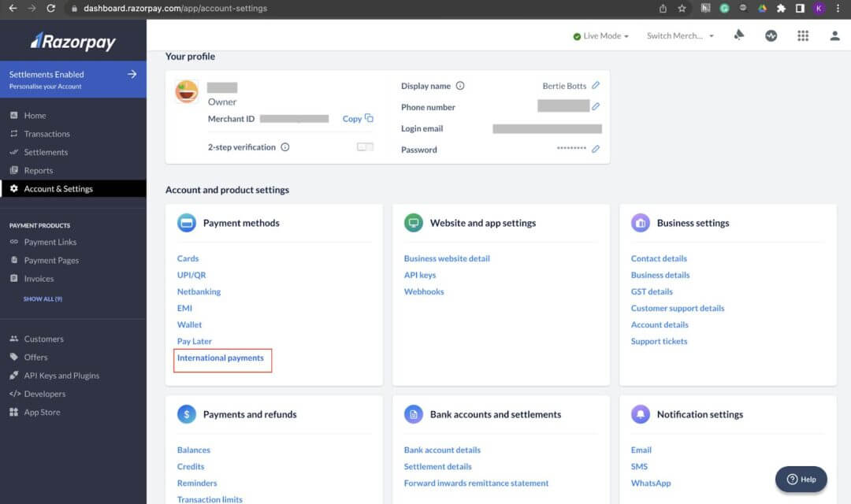851x504 pixels.
Task: Expand SHOW ALL (9) payment products
Action: click(x=43, y=299)
